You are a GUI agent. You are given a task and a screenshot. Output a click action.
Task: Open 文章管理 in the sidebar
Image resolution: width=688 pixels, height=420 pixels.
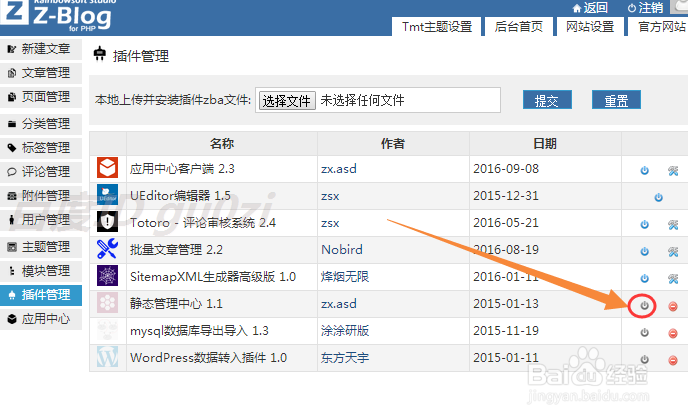[x=41, y=73]
